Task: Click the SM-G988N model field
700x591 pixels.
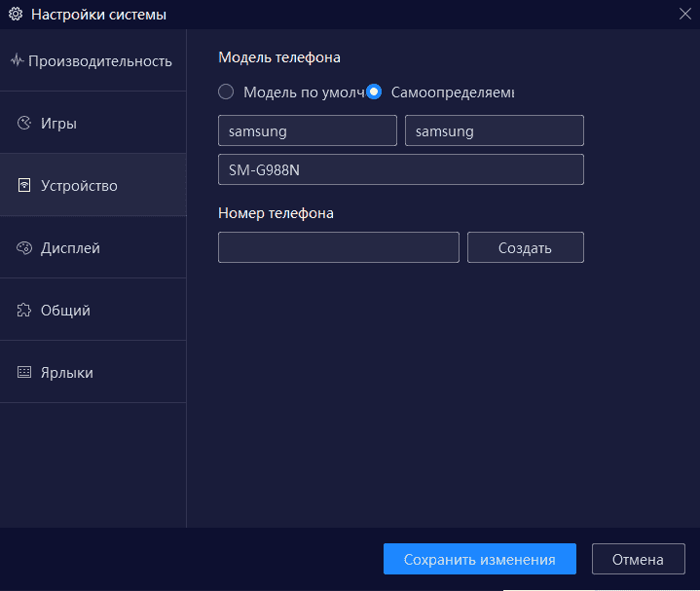Action: [400, 169]
